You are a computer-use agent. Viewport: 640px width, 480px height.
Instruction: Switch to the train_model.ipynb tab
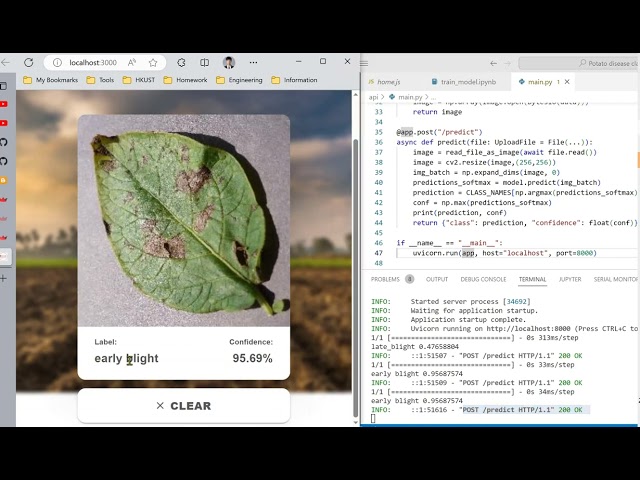[464, 82]
